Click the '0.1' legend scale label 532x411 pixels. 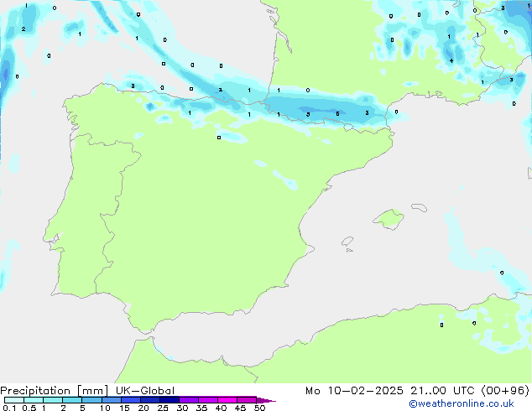9,408
